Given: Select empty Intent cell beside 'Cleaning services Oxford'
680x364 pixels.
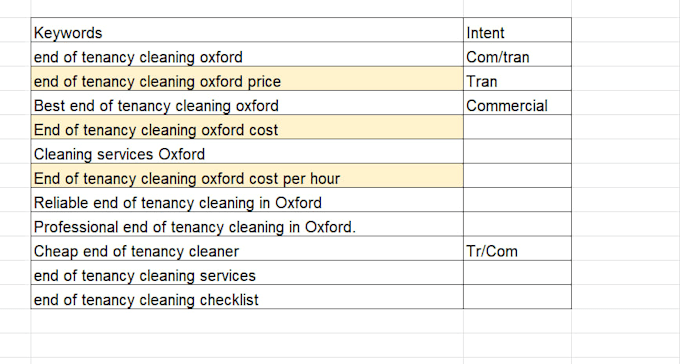Looking at the screenshot, I should (517, 151).
